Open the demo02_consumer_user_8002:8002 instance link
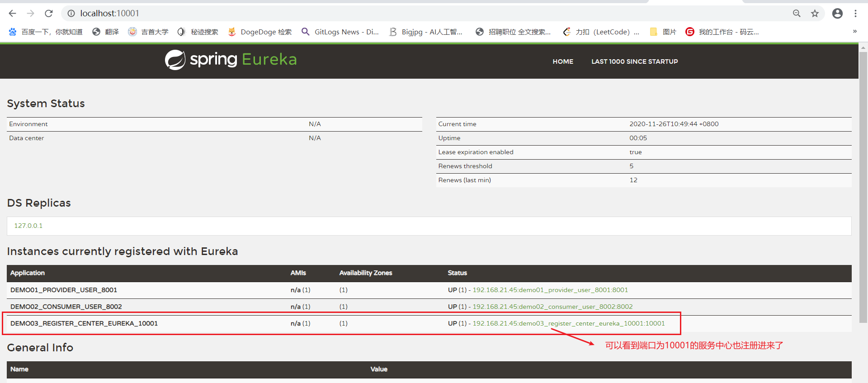868x383 pixels. (552, 307)
